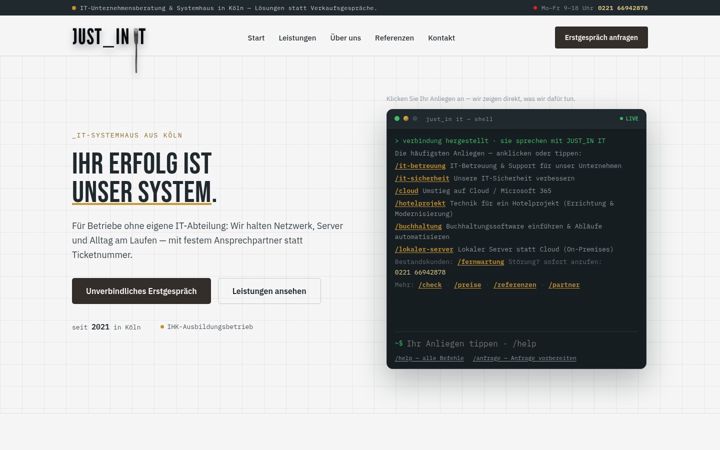This screenshot has height=450, width=720.
Task: Click /help – alle Befehle link
Action: point(429,358)
